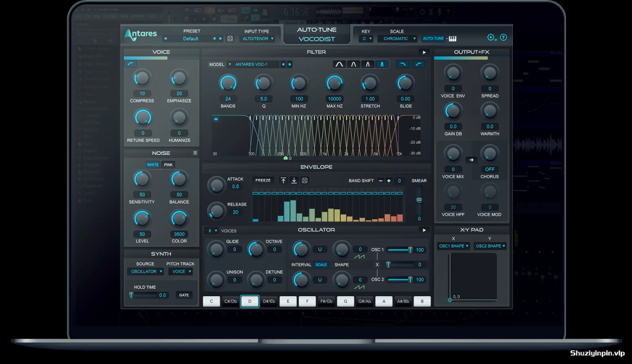The image size is (632, 364).
Task: Click the piano keyboard icon beside Auto-Tune
Action: [x=452, y=39]
